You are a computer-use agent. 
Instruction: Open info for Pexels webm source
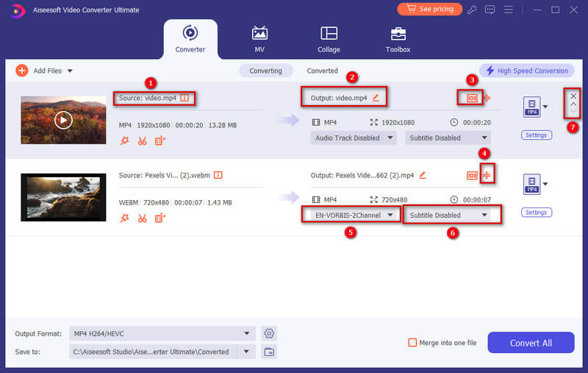pos(218,175)
